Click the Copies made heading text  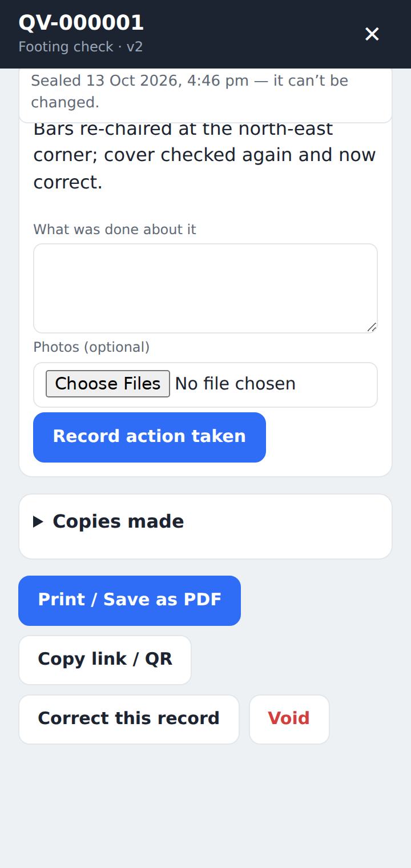118,521
